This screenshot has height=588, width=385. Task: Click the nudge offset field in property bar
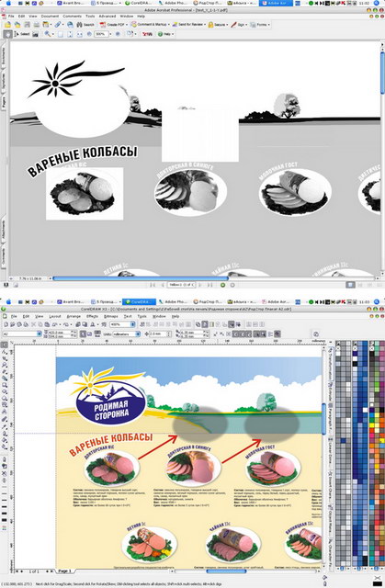pos(159,334)
